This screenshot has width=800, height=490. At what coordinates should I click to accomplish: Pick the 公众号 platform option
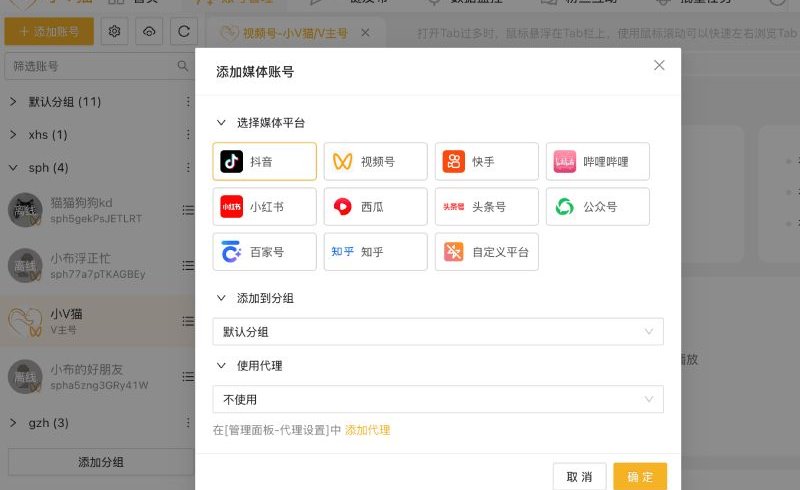coord(598,207)
